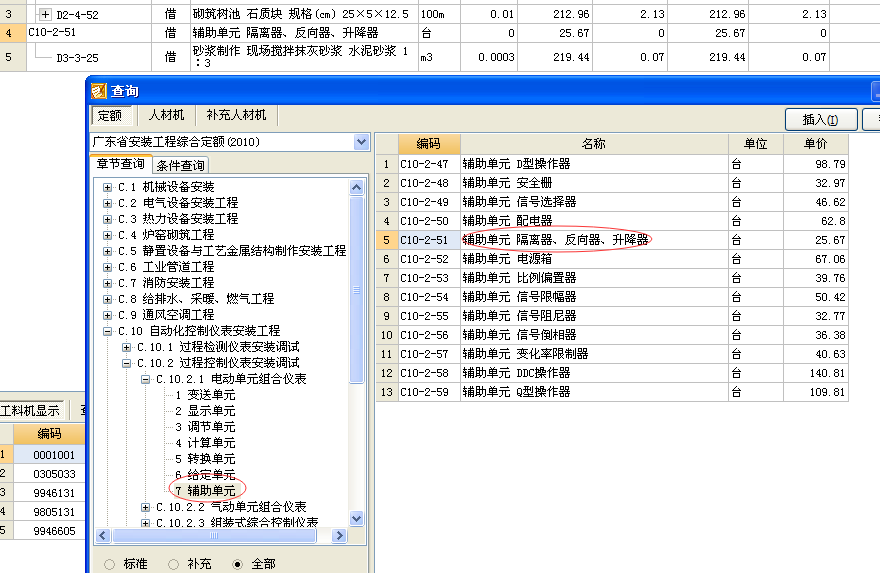Select row C10-2-57 辅助单元 变化率限制器

pos(612,354)
